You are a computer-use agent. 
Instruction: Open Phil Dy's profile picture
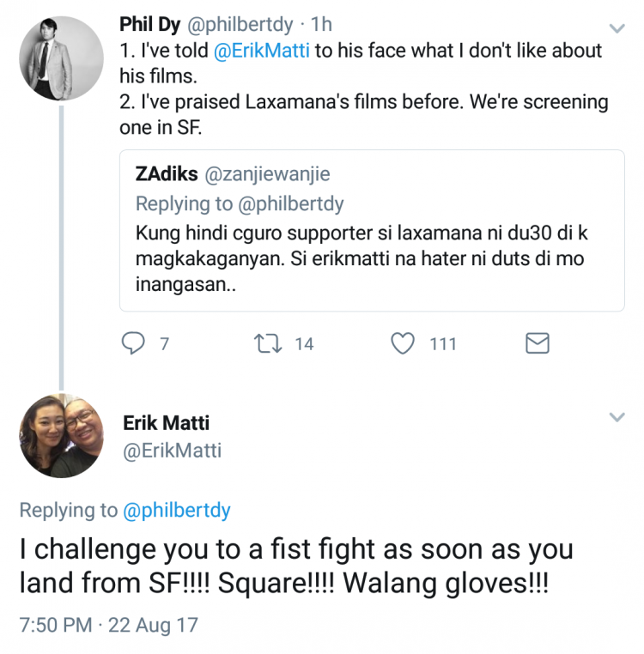coord(61,58)
